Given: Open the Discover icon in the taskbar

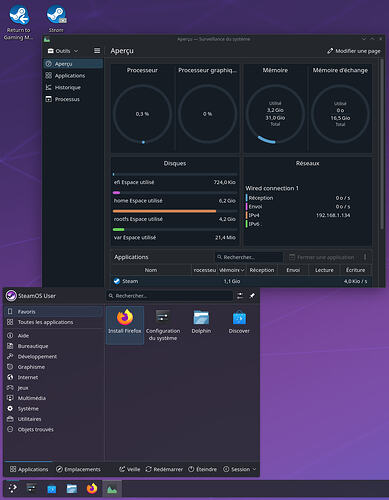Looking at the screenshot, I should 52,489.
